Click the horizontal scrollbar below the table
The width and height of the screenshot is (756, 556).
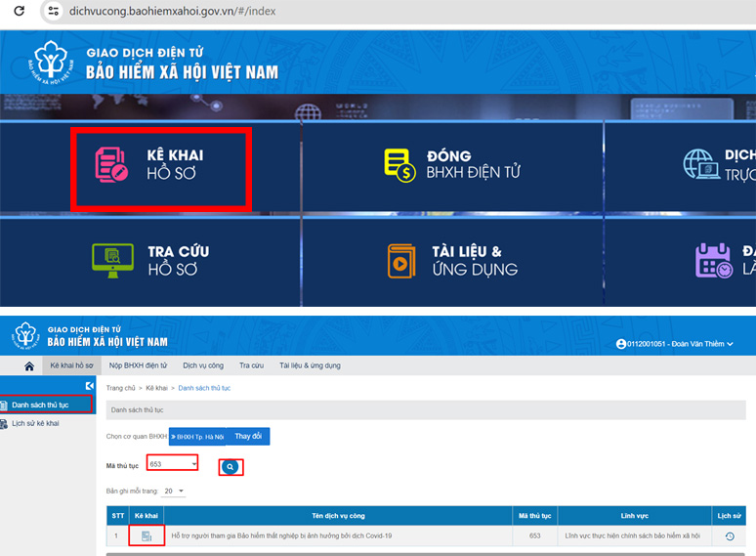tap(426, 554)
